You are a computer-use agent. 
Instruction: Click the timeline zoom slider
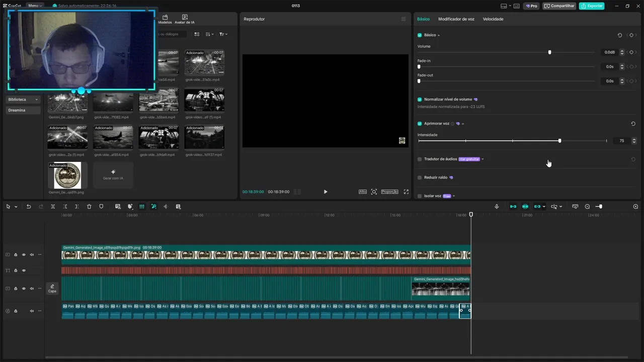click(599, 207)
